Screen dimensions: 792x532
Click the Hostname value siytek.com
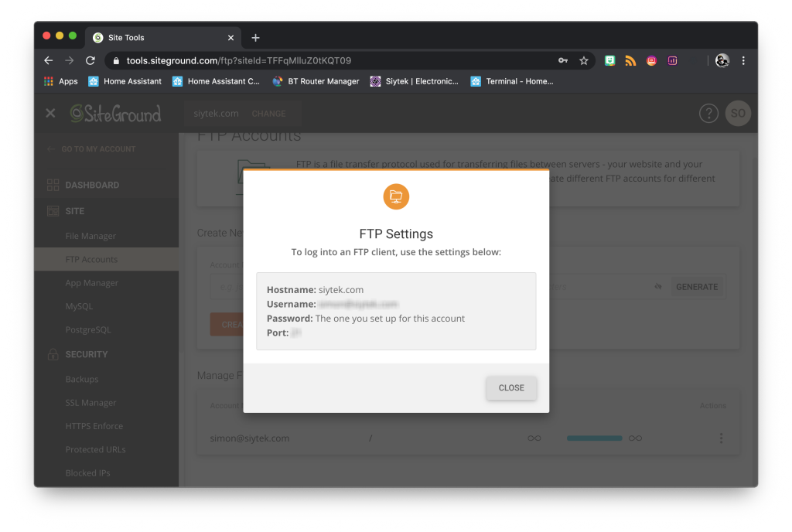tap(341, 290)
